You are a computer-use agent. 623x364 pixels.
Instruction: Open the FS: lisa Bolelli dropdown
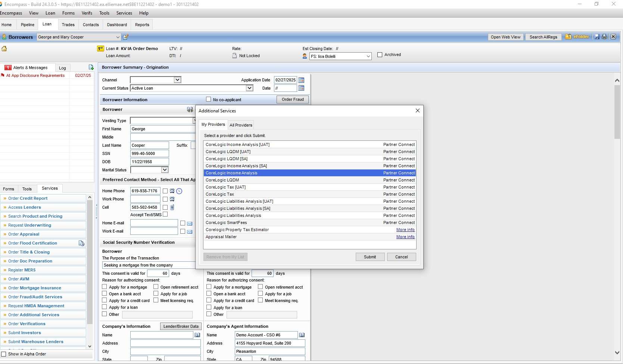pyautogui.click(x=368, y=56)
